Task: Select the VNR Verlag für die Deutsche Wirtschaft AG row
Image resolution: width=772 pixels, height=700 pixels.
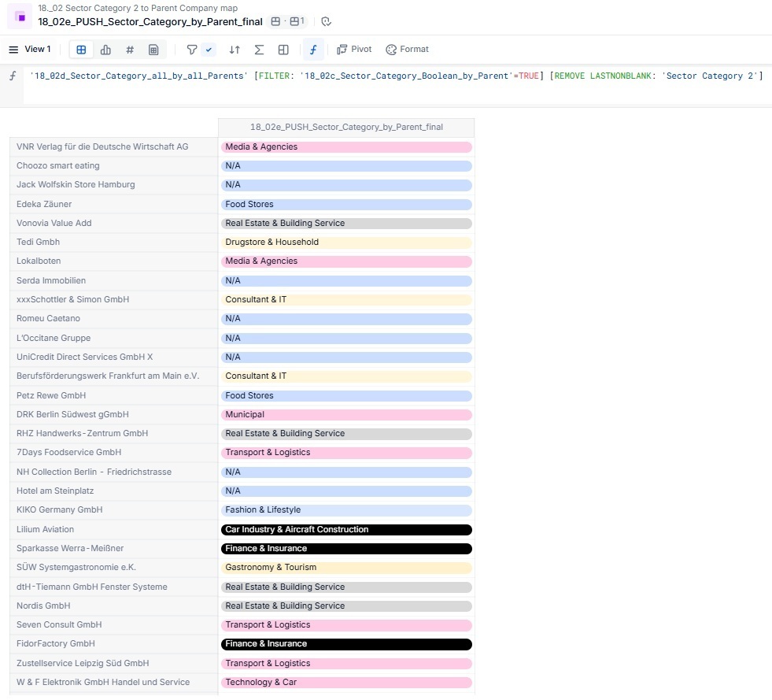Action: [x=114, y=146]
